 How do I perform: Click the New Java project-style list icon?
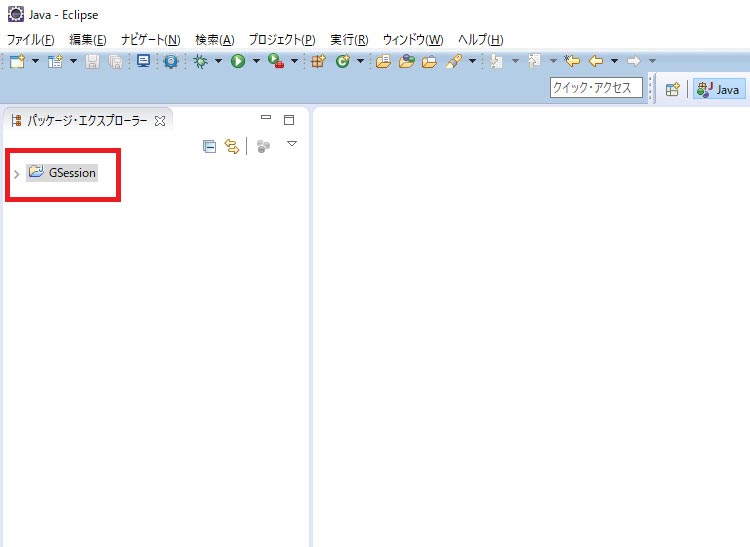pos(55,61)
